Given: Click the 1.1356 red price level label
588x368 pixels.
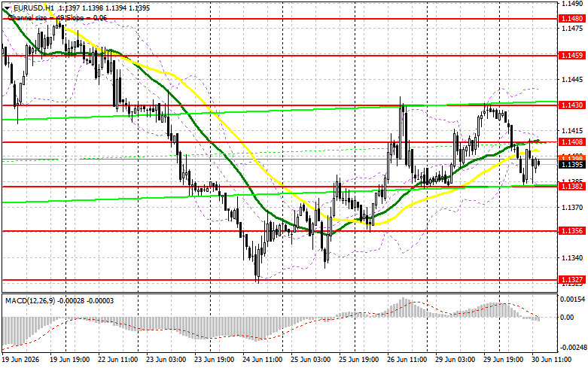Looking at the screenshot, I should 572,231.
